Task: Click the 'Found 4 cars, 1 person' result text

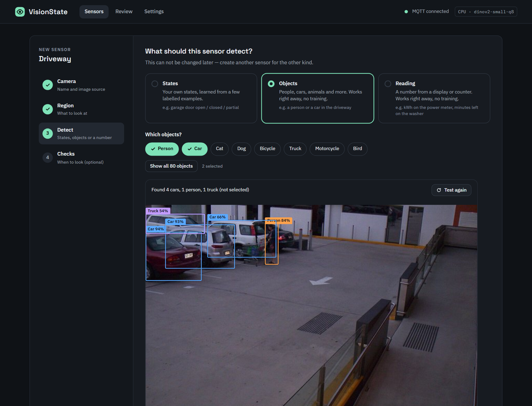Action: [200, 190]
